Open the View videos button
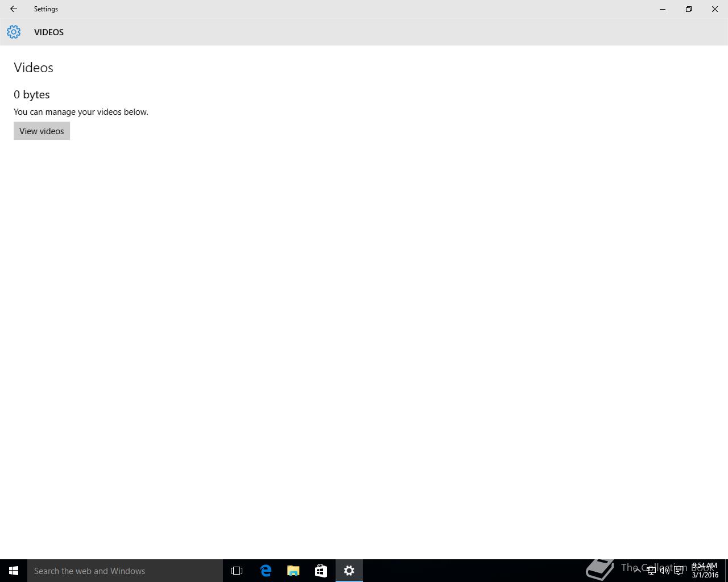Viewport: 728px width, 582px height. (x=42, y=131)
